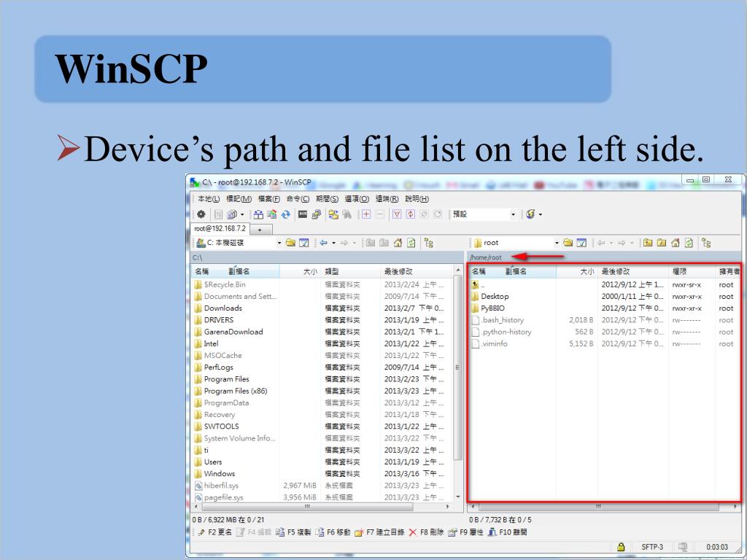This screenshot has width=747, height=560.
Task: Click the remote panel home directory icon
Action: (675, 243)
